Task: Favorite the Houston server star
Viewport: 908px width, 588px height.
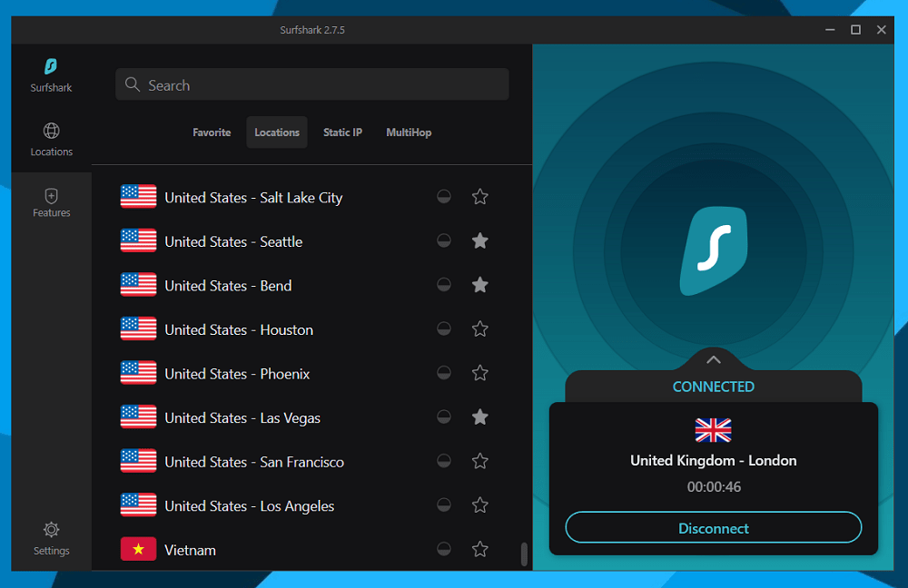Action: coord(480,328)
